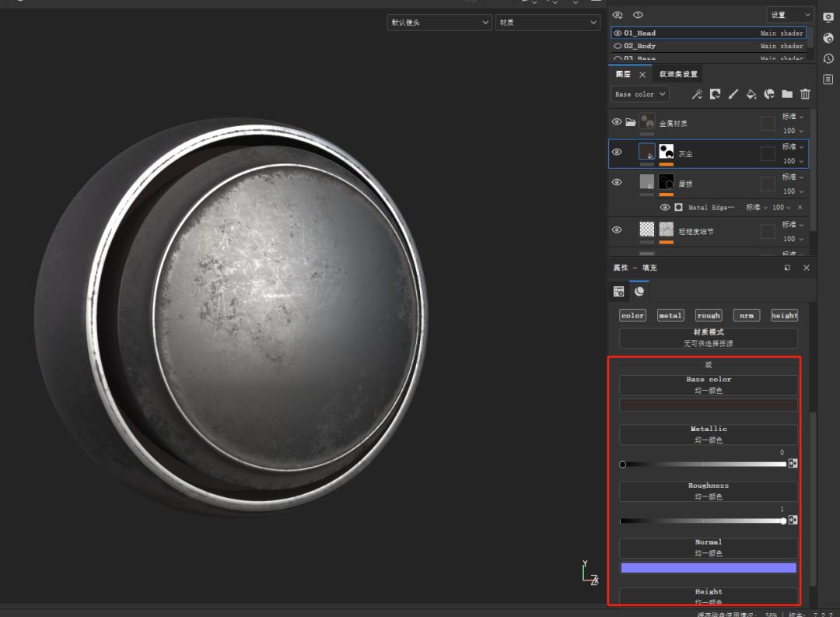The height and width of the screenshot is (617, 840).
Task: Toggle the color channel button
Action: 632,316
